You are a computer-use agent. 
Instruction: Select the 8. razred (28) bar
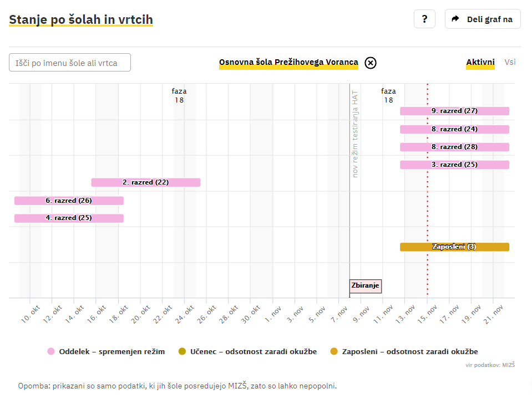[x=454, y=147]
